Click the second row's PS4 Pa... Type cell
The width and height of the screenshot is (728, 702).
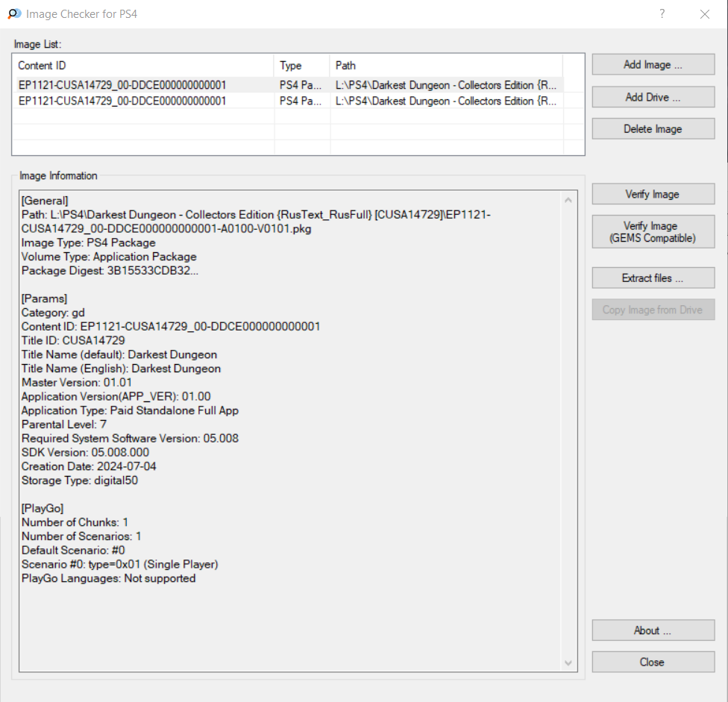pyautogui.click(x=301, y=101)
